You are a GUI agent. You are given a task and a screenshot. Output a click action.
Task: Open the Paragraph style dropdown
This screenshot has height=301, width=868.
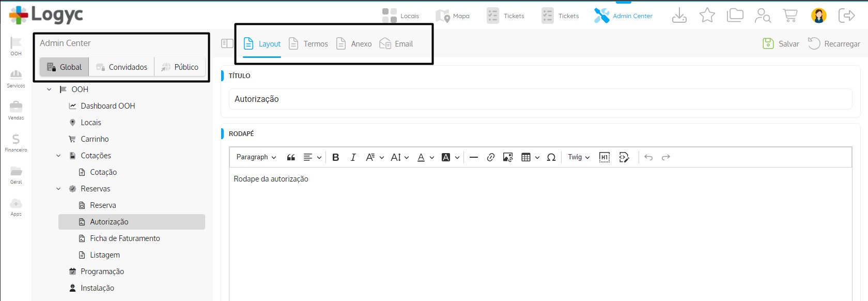coord(256,157)
